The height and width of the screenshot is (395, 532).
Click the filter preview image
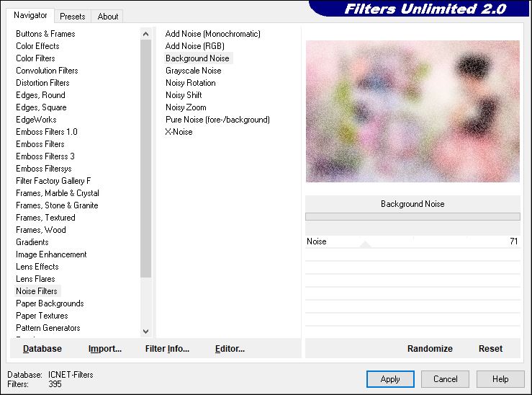(x=412, y=111)
